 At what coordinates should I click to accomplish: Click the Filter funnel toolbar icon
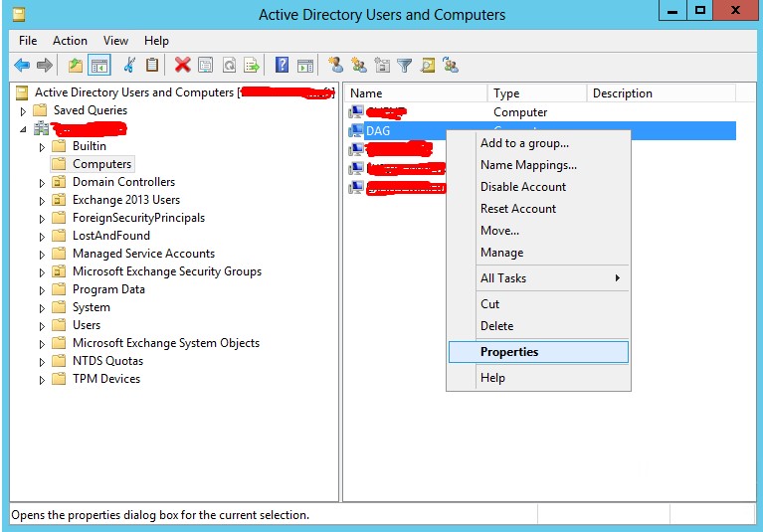pos(405,66)
